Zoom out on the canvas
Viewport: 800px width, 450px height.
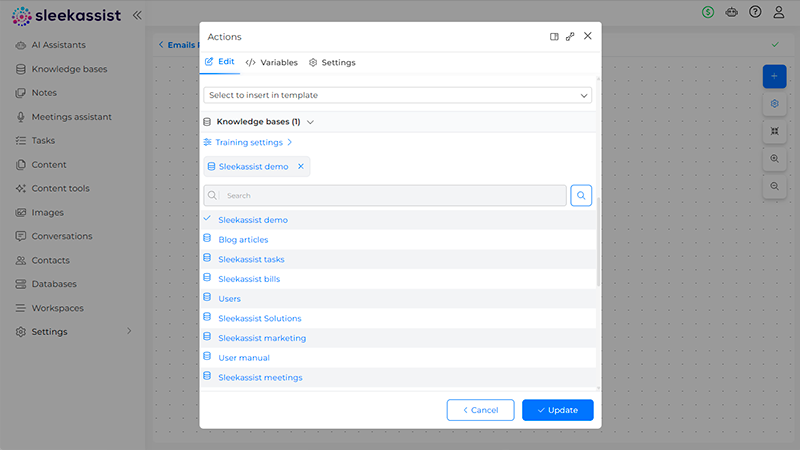[x=774, y=186]
